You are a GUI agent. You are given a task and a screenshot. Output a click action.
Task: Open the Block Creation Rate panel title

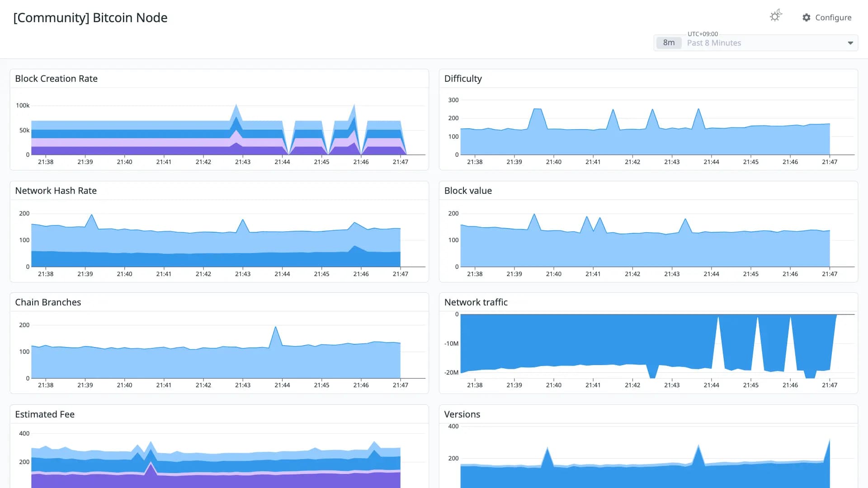[56, 79]
